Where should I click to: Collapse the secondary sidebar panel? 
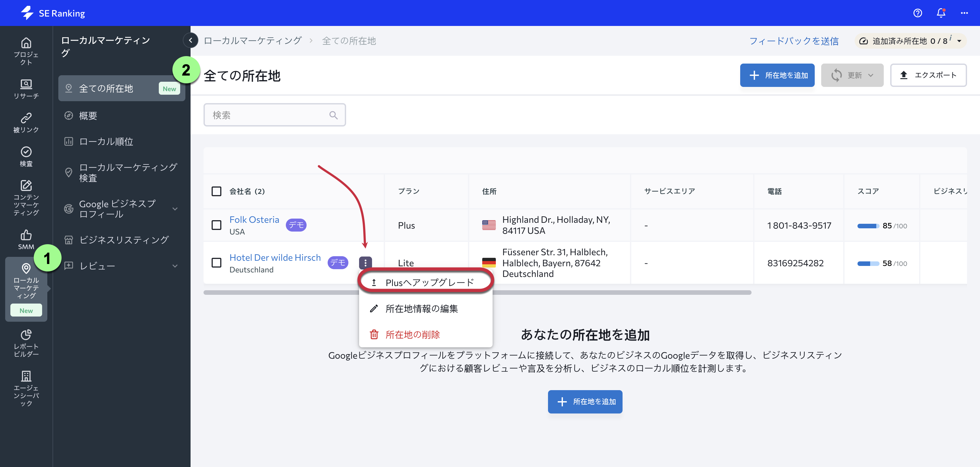click(x=190, y=40)
